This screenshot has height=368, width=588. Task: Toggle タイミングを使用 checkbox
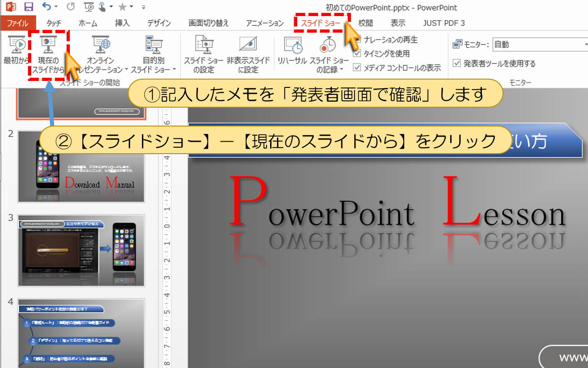tap(357, 54)
